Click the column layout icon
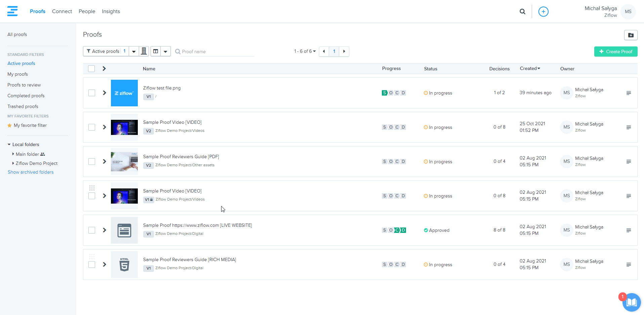This screenshot has height=315, width=644. 156,51
